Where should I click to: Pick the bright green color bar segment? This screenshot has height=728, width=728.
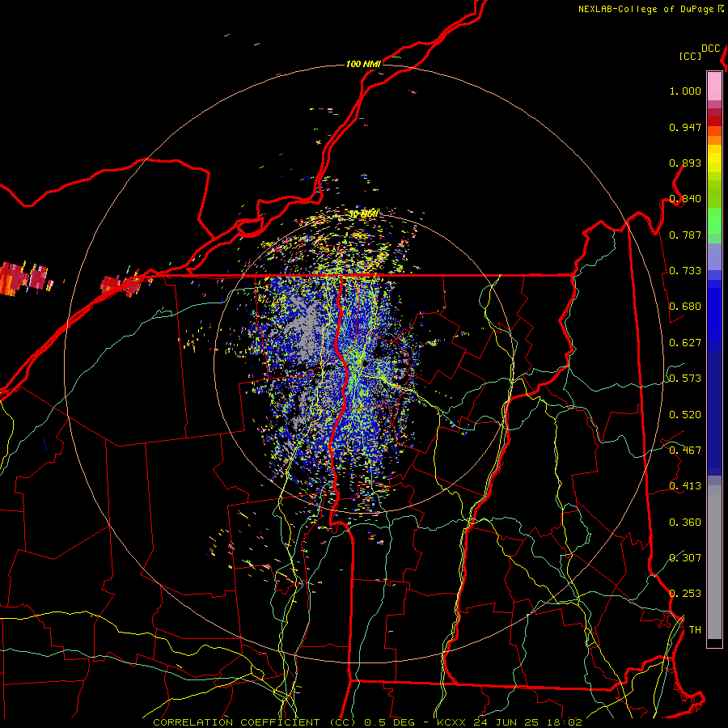[x=714, y=221]
